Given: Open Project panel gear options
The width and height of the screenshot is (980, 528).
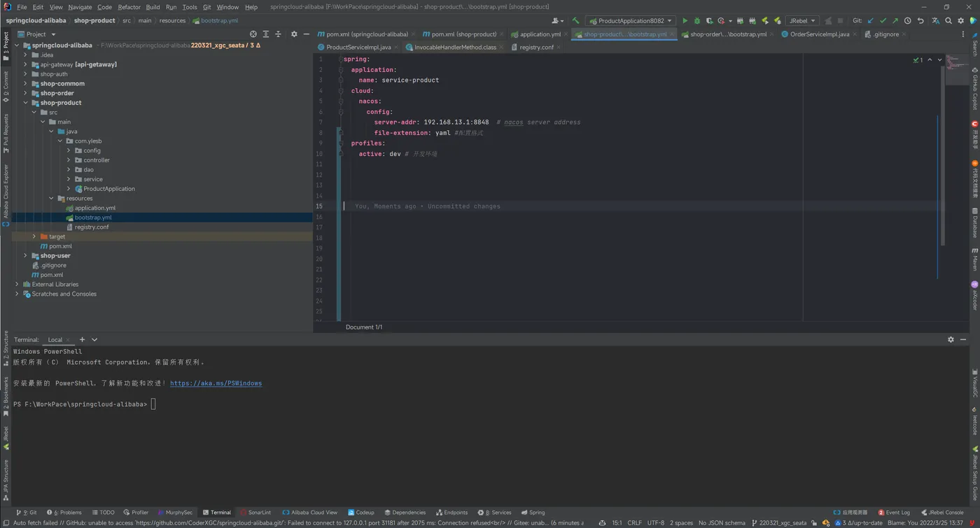Looking at the screenshot, I should 294,34.
